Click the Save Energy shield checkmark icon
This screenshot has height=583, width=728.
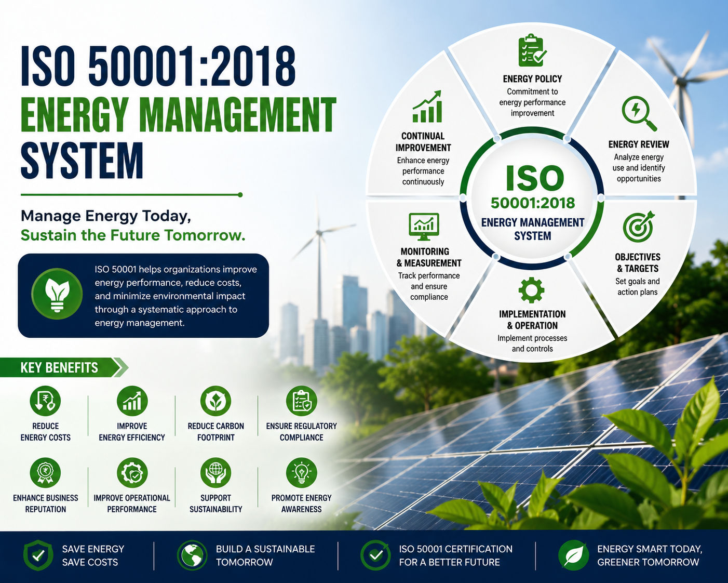pyautogui.click(x=38, y=555)
